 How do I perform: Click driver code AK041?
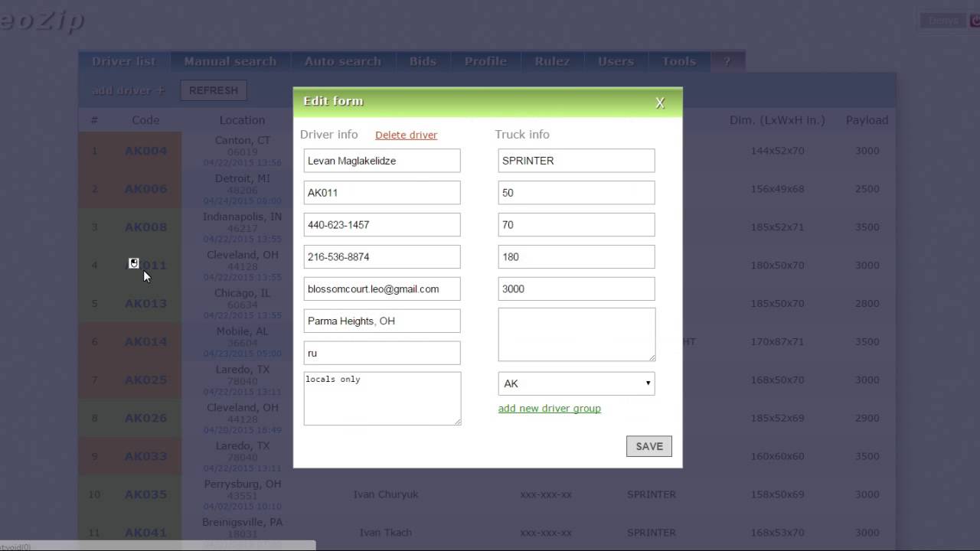(x=145, y=533)
